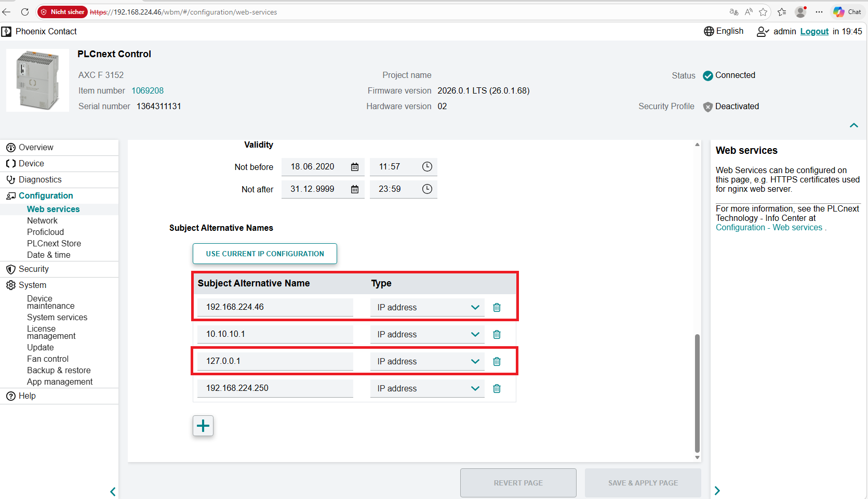Remove the 192.168.224.250 row via trash icon
Screen dimensions: 868x499
point(497,388)
